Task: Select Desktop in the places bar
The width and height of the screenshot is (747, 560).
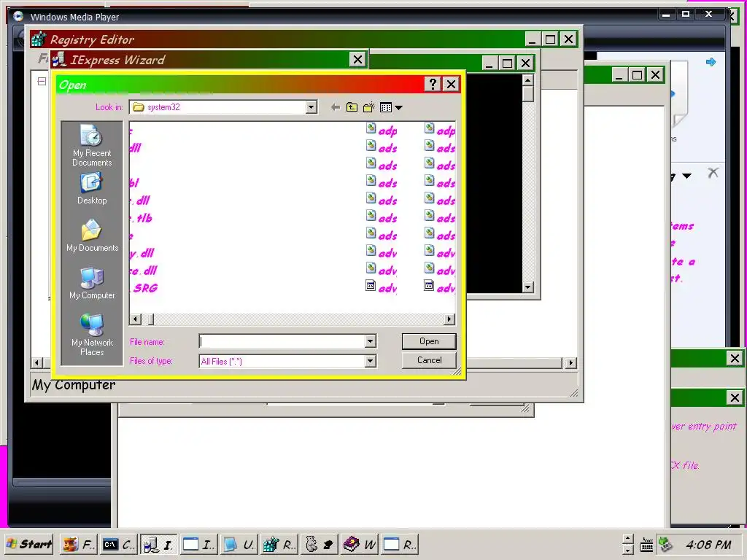Action: pos(91,189)
